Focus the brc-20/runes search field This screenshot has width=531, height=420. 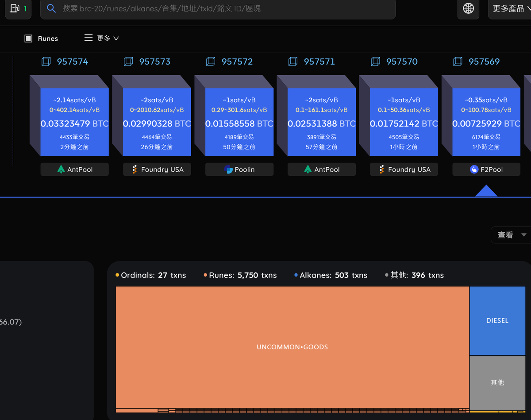point(218,8)
